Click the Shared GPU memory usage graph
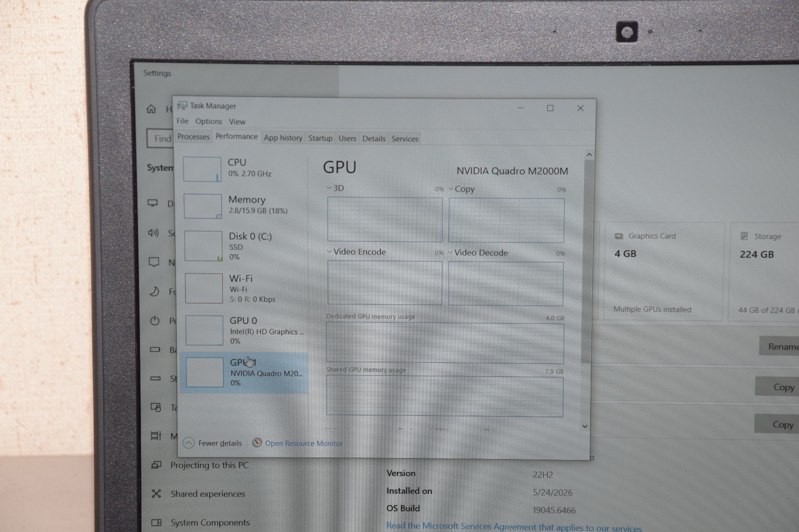The image size is (799, 532). tap(445, 396)
